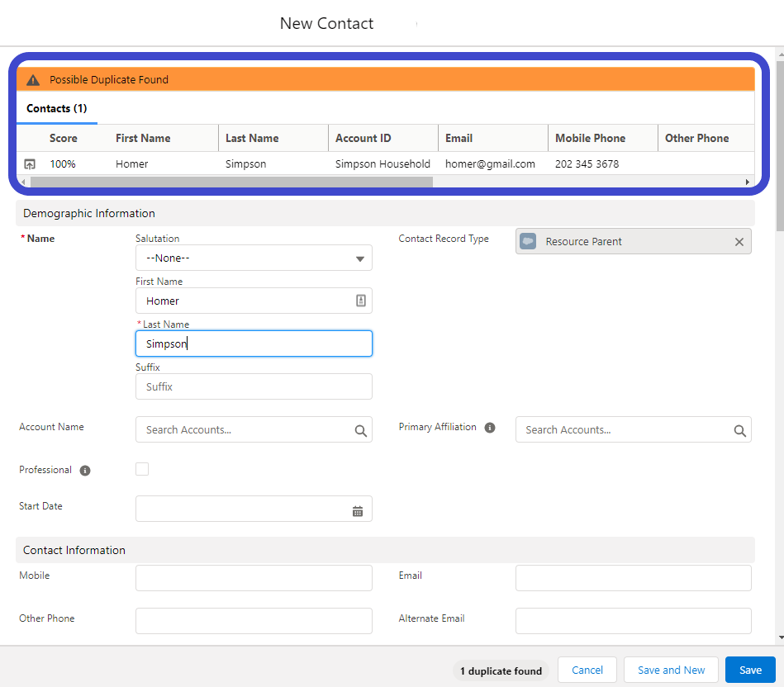Focus the Last Name input field
This screenshot has width=784, height=687.
[x=254, y=343]
